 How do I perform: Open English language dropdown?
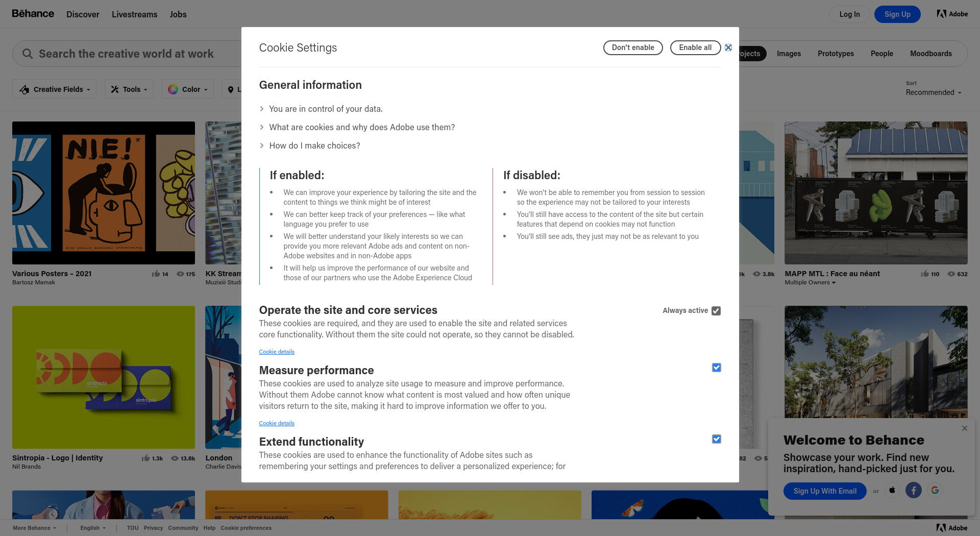[93, 528]
